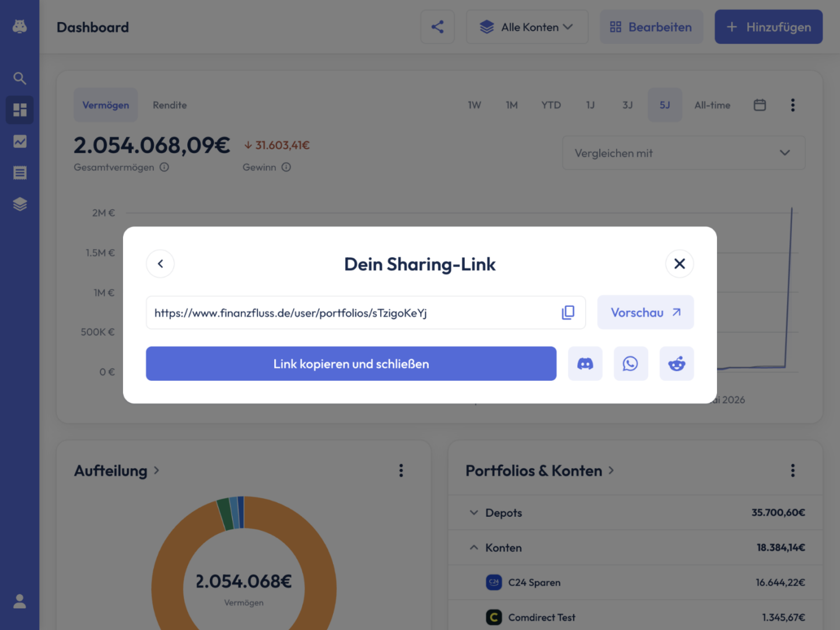This screenshot has height=630, width=840.
Task: Click the Finanzfluss logo in sidebar
Action: 20,27
